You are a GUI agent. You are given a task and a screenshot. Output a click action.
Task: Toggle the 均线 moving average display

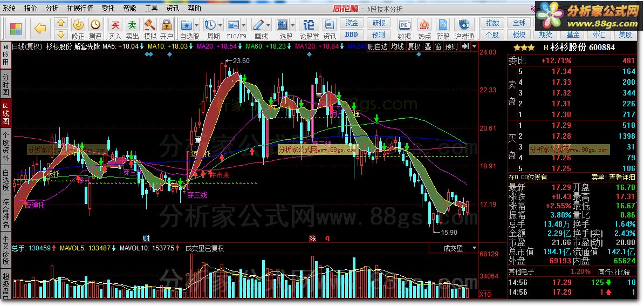click(397, 46)
